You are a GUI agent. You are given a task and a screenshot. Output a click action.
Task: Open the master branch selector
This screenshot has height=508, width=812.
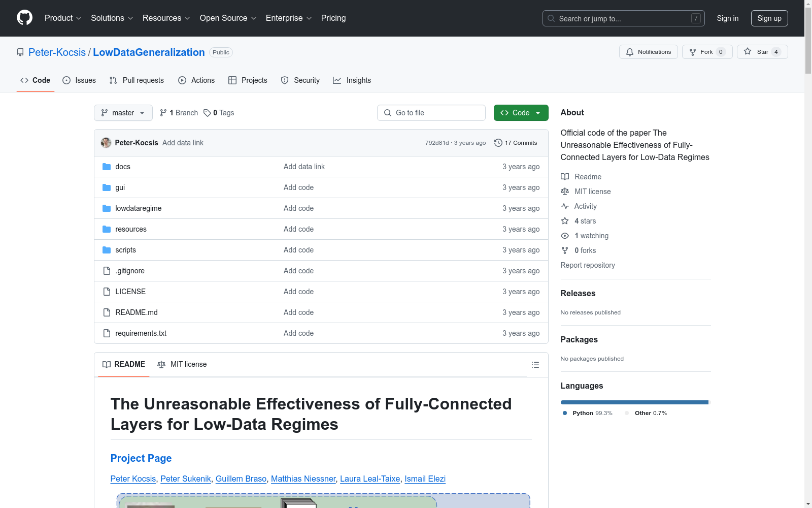coord(123,113)
